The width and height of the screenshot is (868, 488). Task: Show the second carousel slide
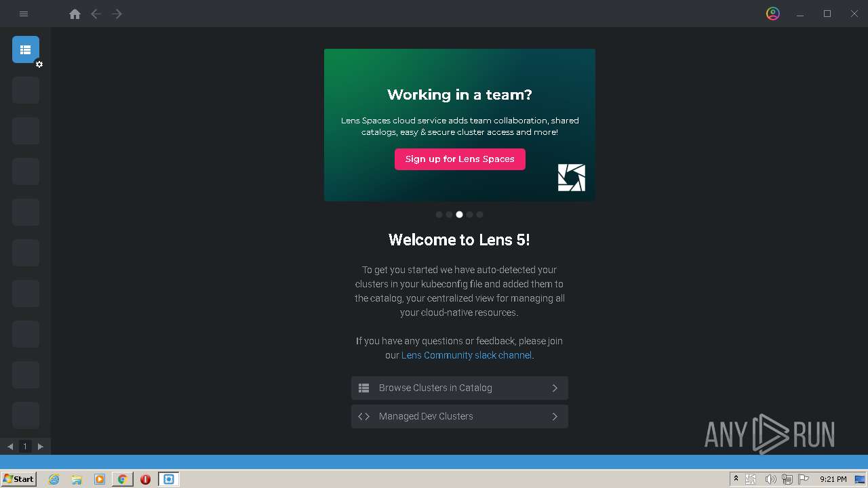(449, 214)
